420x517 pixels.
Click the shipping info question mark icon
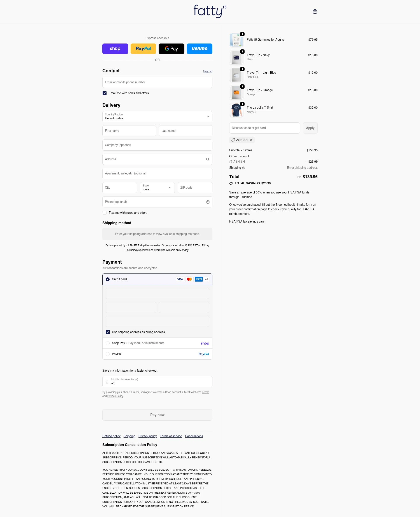(244, 168)
